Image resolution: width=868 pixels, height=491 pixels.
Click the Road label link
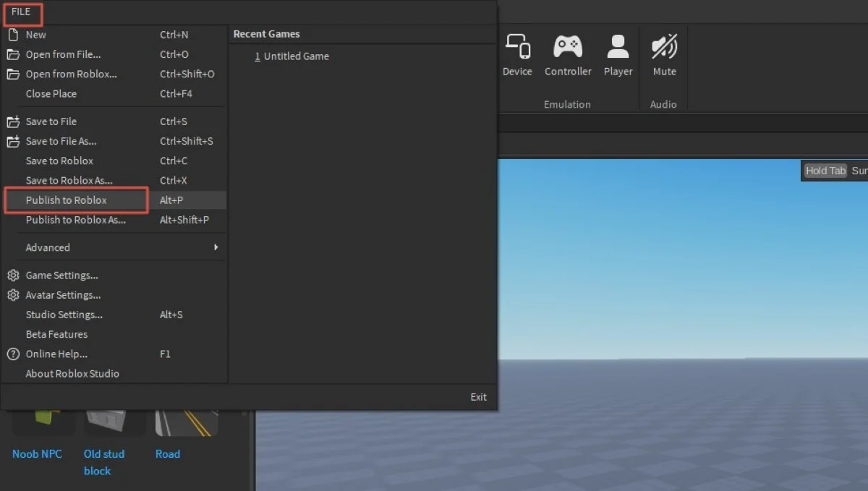coord(168,454)
